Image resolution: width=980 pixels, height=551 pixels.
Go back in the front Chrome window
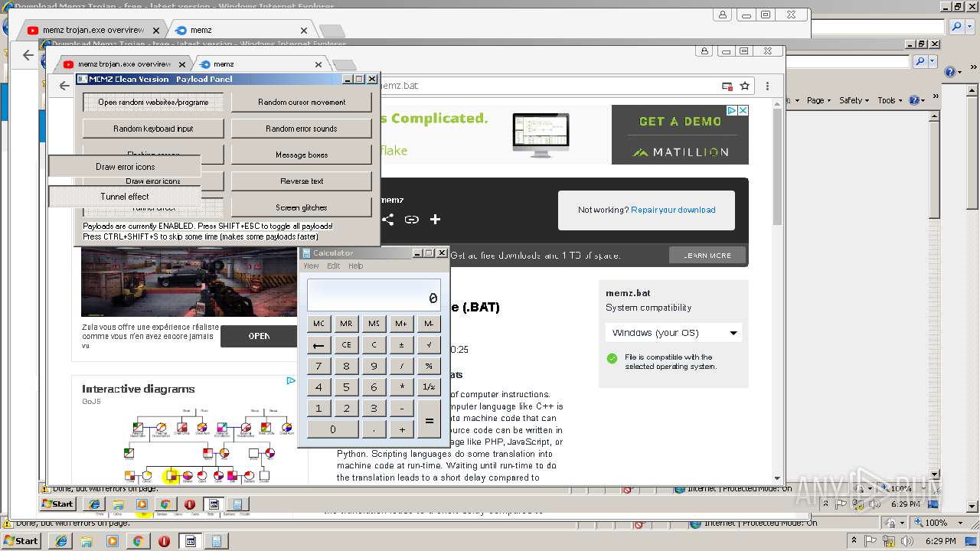[64, 86]
